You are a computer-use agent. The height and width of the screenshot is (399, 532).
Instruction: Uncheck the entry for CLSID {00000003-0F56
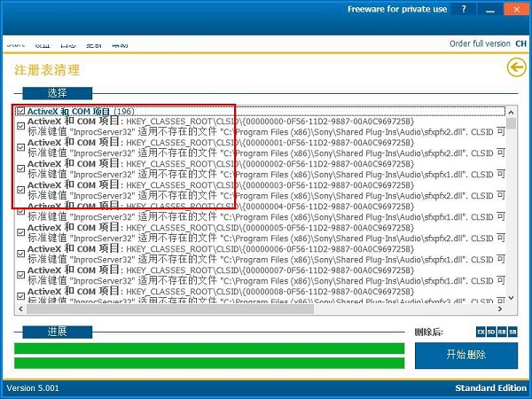tap(21, 190)
